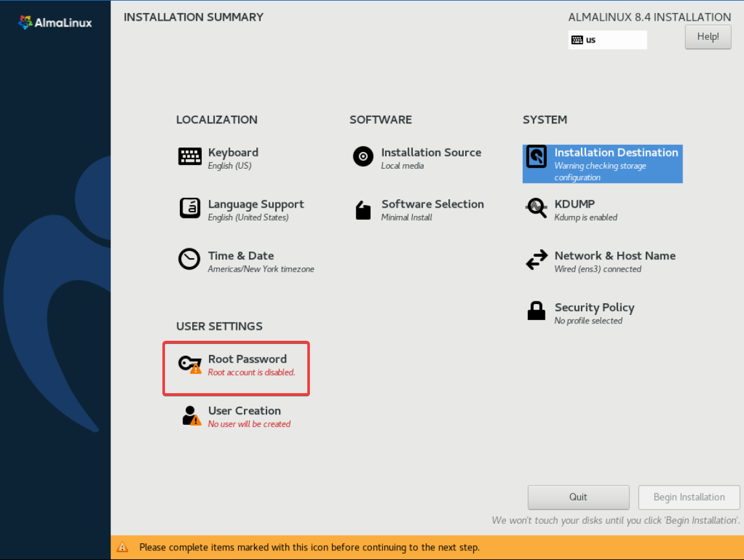
Task: Click the "USER SETTINGS" section heading
Action: (219, 326)
